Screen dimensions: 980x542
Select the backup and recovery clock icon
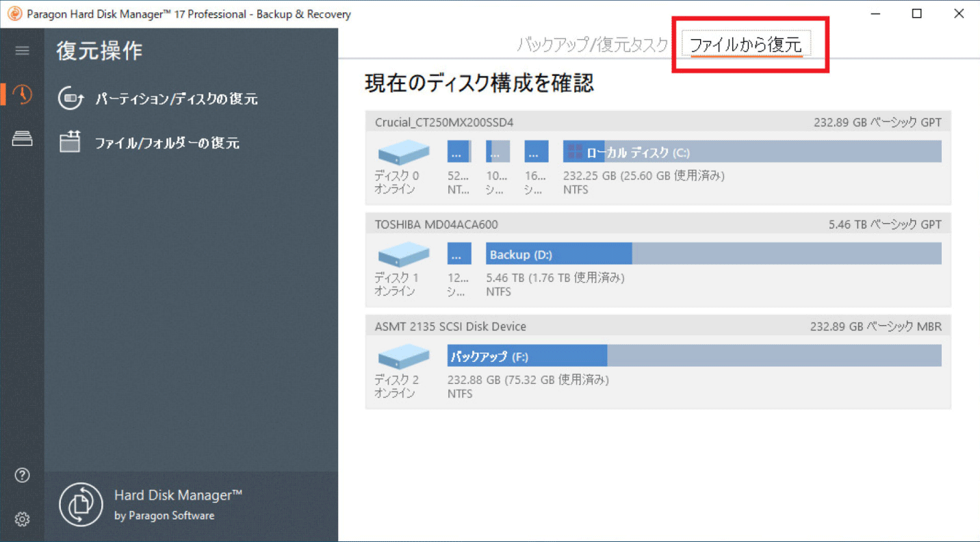(22, 94)
